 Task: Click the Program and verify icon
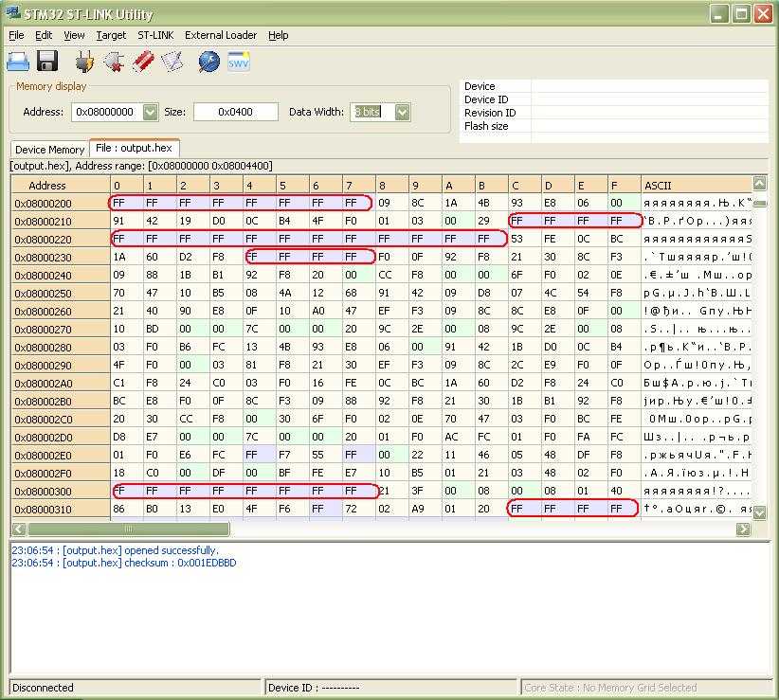click(172, 63)
